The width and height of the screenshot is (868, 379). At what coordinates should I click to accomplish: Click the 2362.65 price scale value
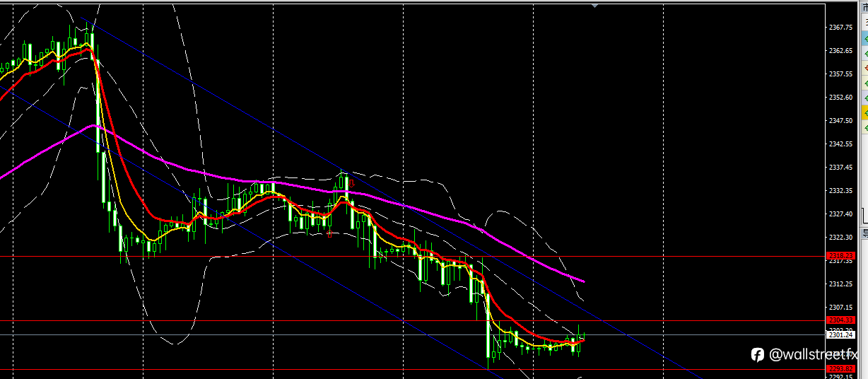pyautogui.click(x=842, y=51)
